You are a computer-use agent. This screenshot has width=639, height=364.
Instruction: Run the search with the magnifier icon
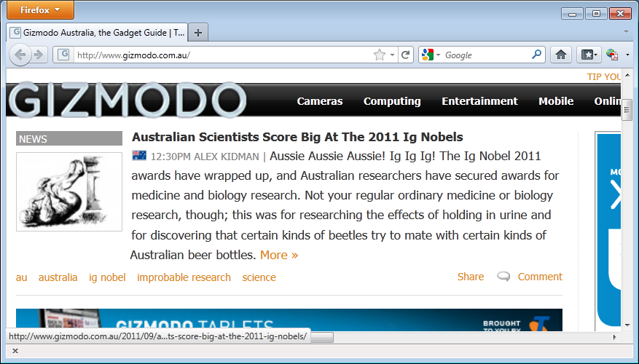tap(537, 54)
